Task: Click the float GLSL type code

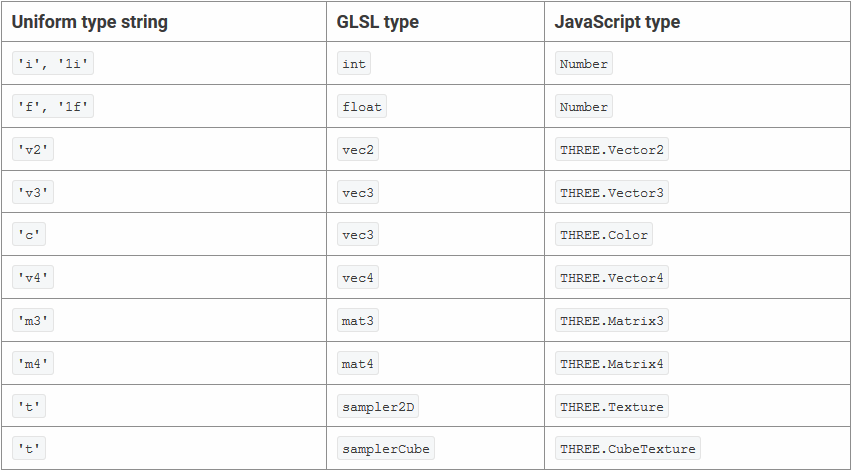Action: (x=362, y=107)
